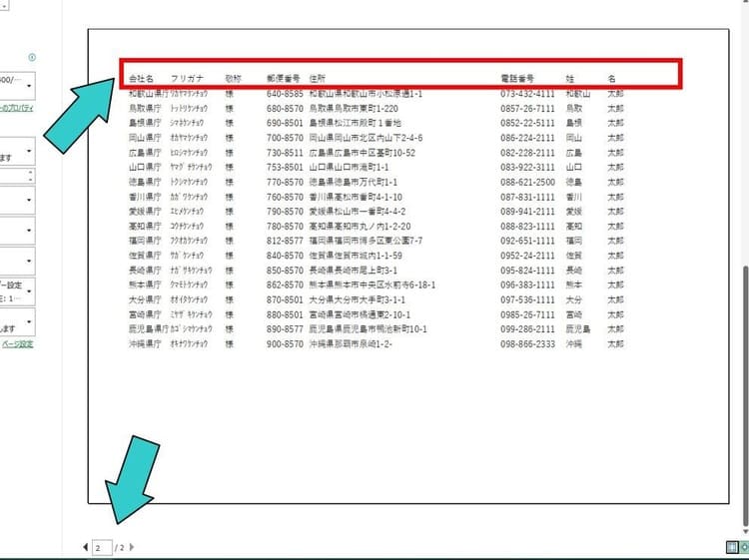This screenshot has width=749, height=560.
Task: Open the ページ設定 link
Action: (x=18, y=343)
